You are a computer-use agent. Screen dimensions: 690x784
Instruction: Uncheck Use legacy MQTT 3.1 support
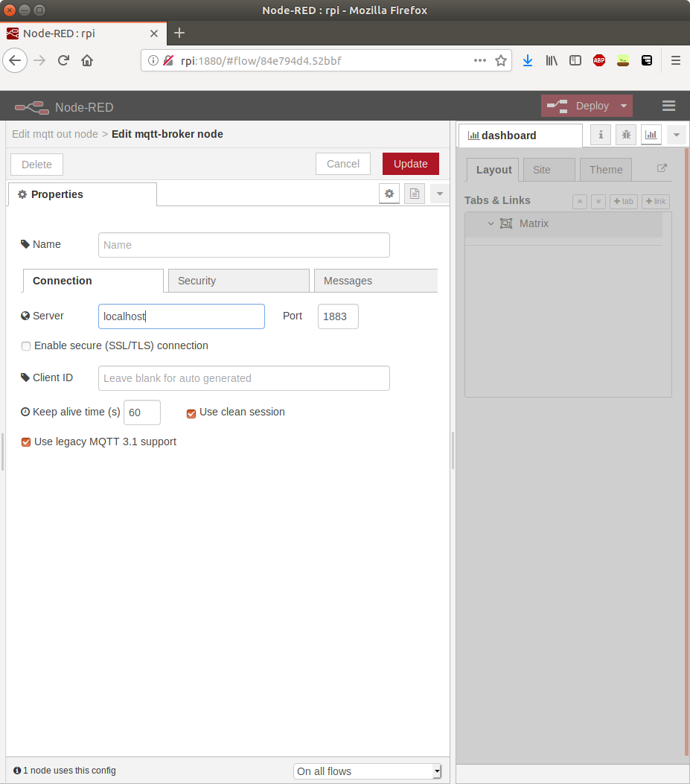point(26,442)
